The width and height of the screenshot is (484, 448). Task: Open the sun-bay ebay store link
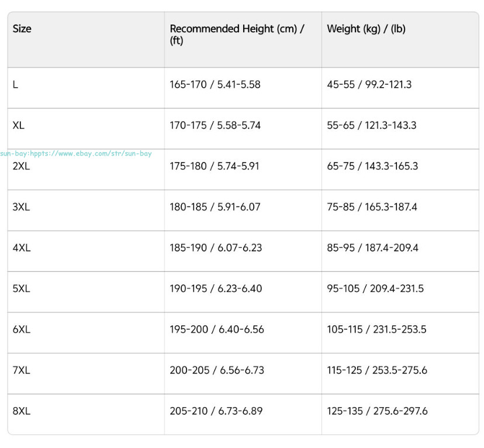[x=76, y=153]
